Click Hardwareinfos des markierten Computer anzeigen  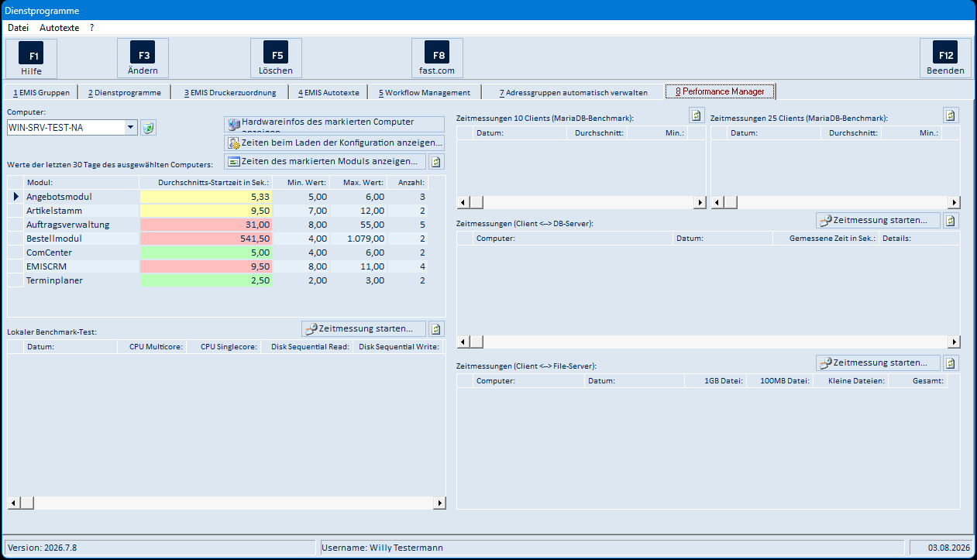334,124
